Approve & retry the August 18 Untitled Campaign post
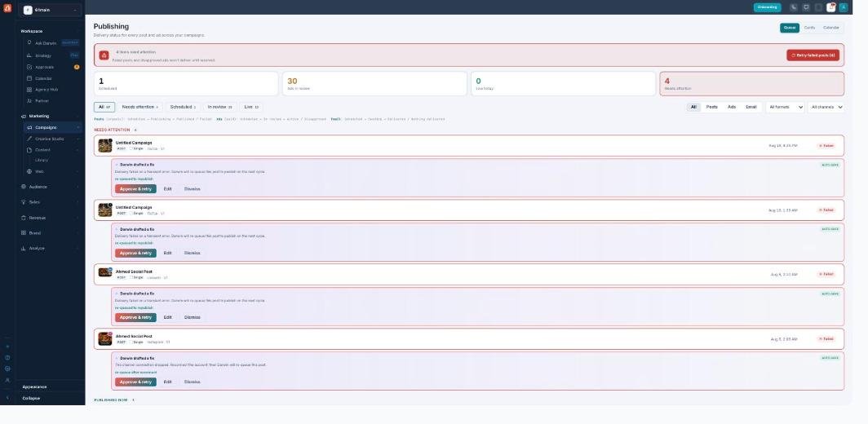This screenshot has height=424, width=868. coord(135,188)
